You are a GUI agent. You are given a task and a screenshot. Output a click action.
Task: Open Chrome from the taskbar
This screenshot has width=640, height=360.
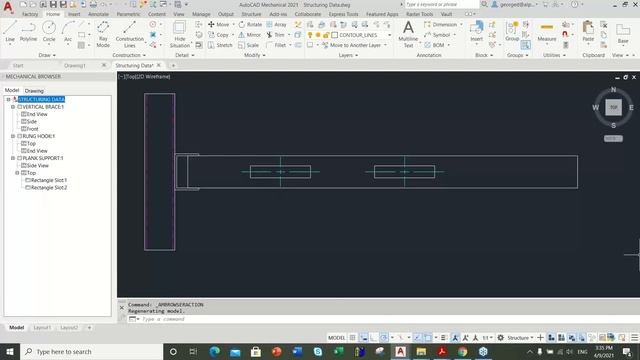(462, 351)
